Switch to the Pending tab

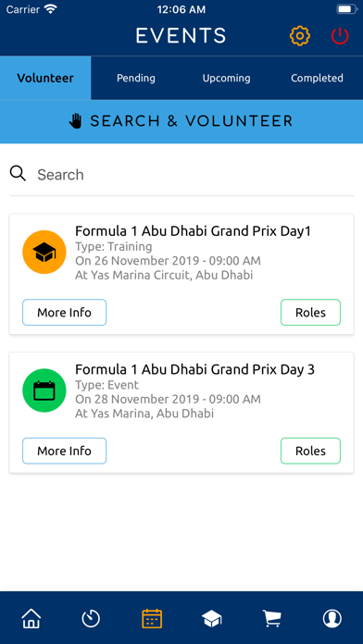pos(136,78)
